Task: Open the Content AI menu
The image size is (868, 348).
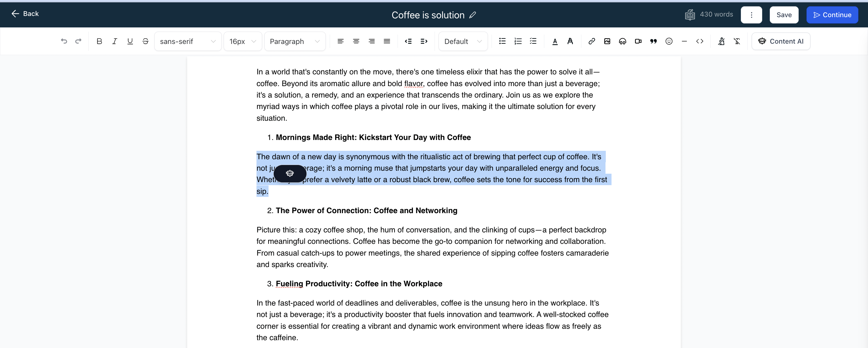Action: pyautogui.click(x=780, y=41)
